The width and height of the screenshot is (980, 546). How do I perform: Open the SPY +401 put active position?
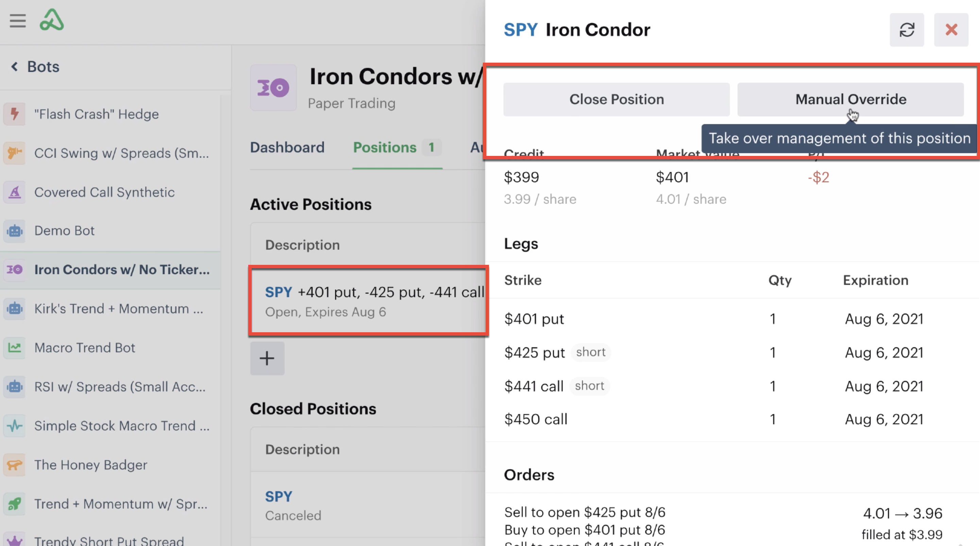368,301
